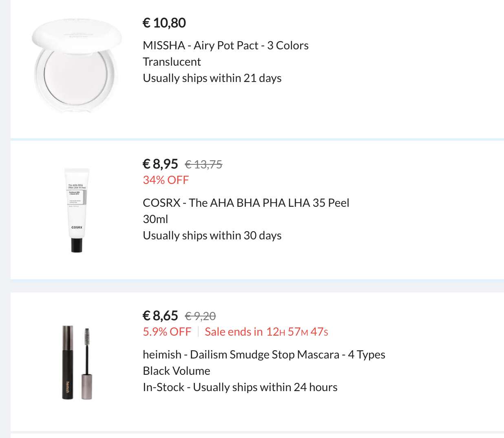Open COSRX AHA BHA PHA LHA 35 Peel link

(246, 203)
